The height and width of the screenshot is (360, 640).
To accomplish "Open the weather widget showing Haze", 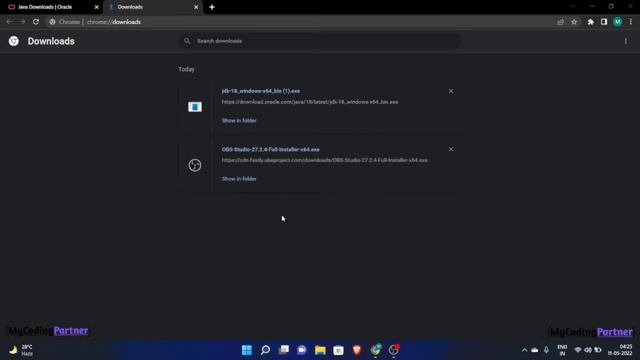I will [22, 350].
